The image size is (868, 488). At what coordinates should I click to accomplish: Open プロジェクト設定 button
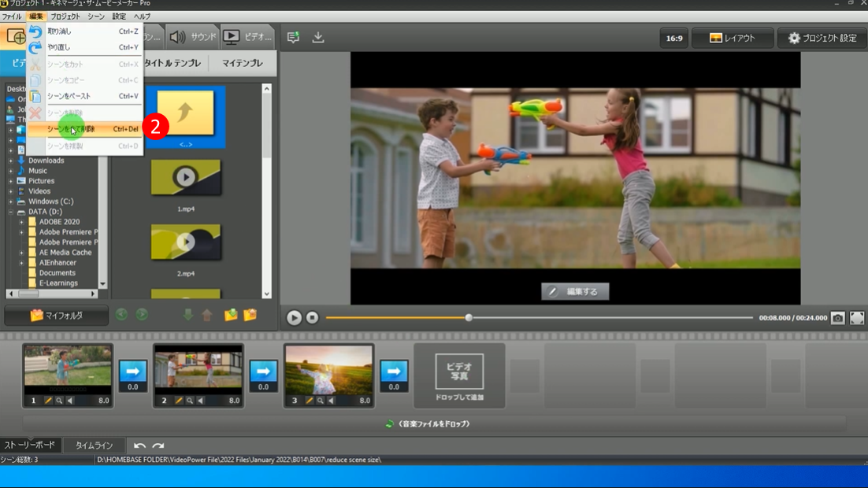(x=822, y=38)
